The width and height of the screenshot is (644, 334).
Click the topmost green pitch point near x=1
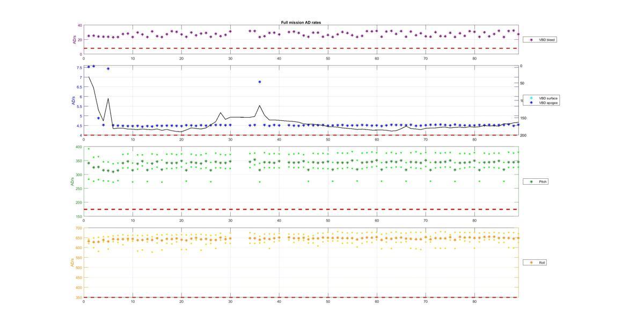(x=89, y=149)
